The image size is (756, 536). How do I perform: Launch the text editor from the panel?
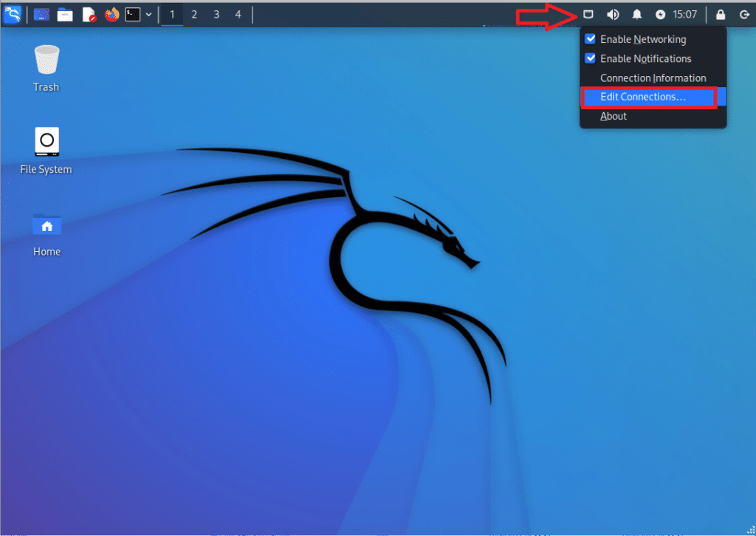(x=89, y=15)
